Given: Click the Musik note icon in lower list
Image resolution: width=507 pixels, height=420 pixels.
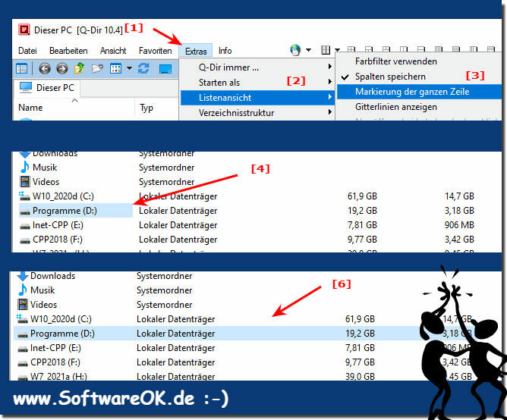Looking at the screenshot, I should click(22, 290).
